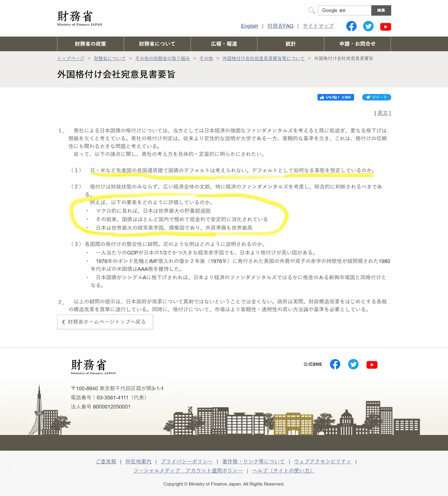448x496 pixels.
Task: Open the header Twitter icon
Action: click(368, 26)
